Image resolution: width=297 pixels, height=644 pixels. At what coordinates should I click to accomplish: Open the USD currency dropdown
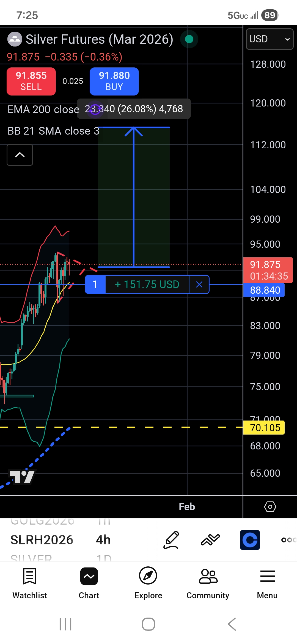(x=269, y=39)
